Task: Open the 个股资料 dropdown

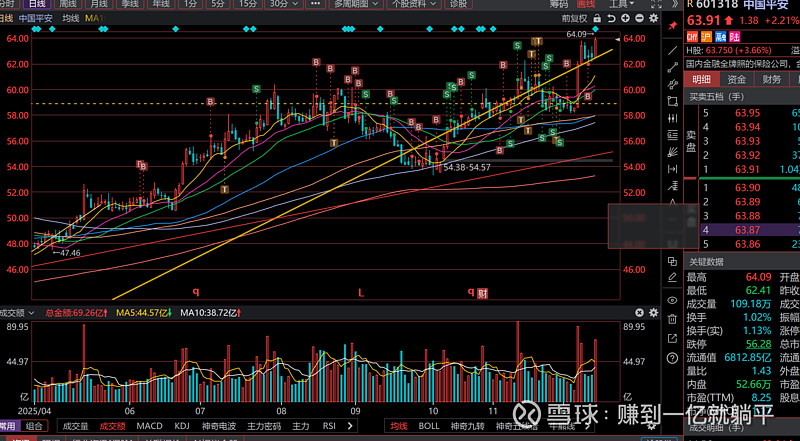Action: click(x=414, y=4)
